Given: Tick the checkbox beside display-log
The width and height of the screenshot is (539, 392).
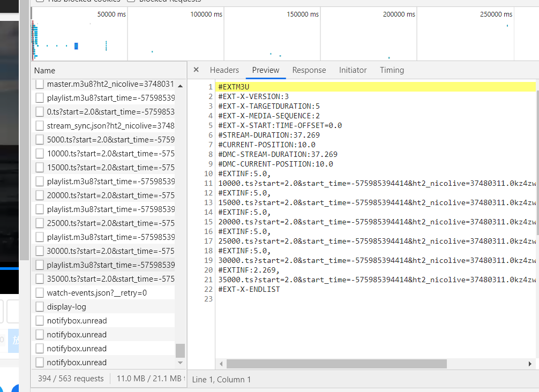Looking at the screenshot, I should (40, 307).
